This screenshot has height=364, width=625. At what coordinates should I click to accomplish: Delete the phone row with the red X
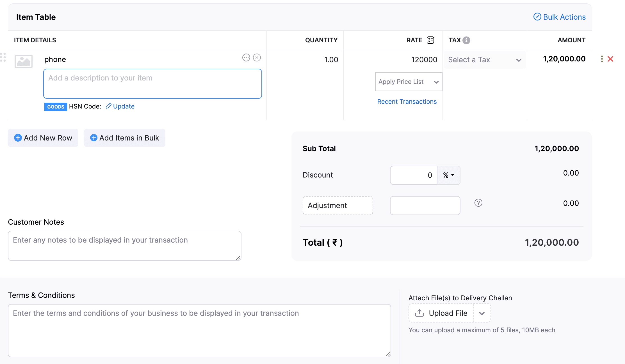[x=610, y=59]
